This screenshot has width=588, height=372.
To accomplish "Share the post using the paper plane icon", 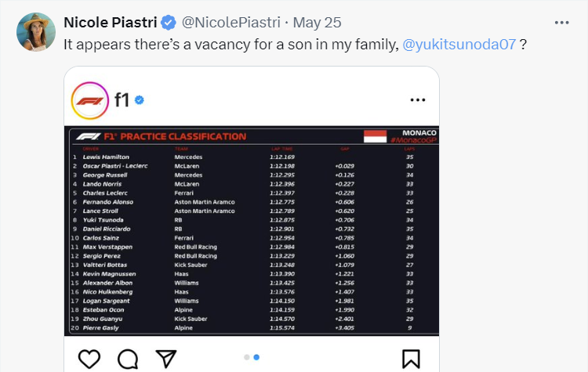I will [165, 358].
